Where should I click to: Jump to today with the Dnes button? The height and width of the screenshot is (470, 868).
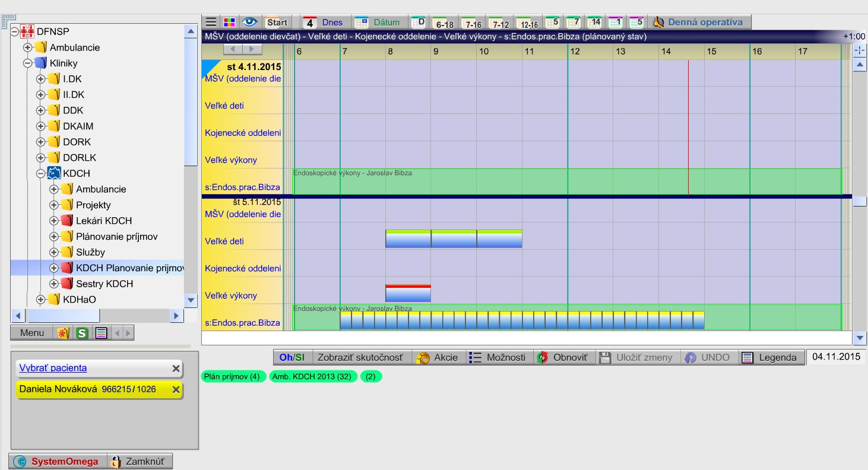tap(324, 23)
